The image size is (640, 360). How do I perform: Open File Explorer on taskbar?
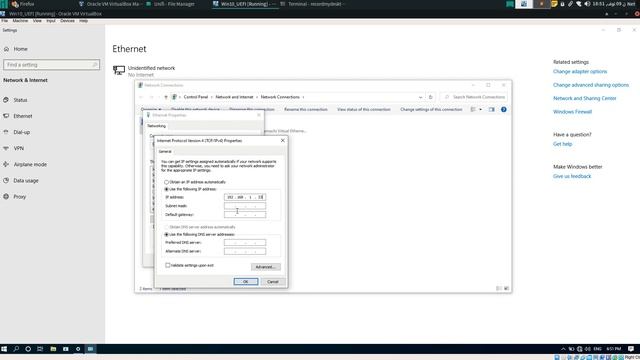[x=53, y=349]
